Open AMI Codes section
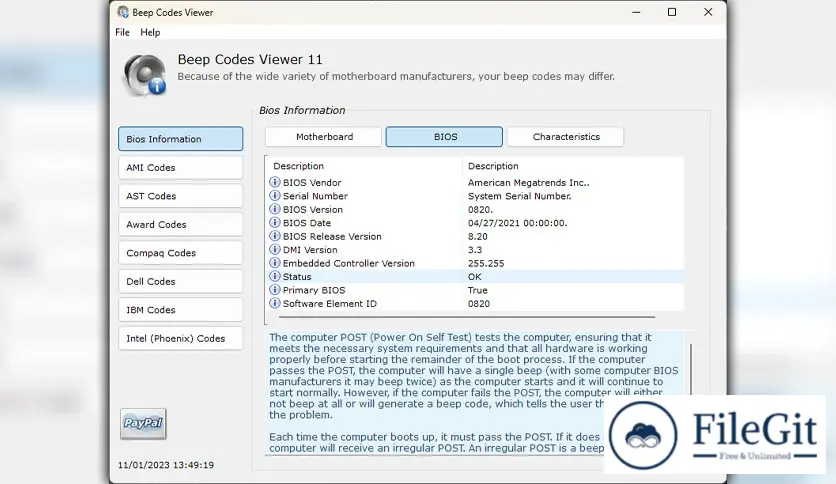 point(181,167)
